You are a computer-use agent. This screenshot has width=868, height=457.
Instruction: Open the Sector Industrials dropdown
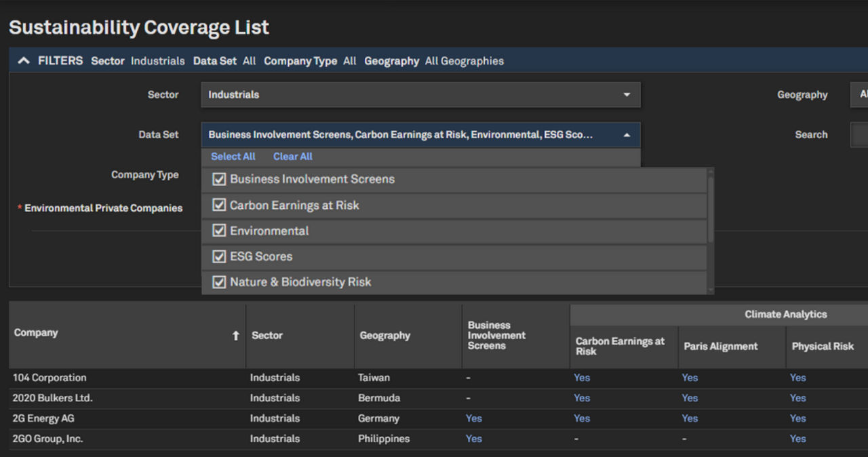420,95
